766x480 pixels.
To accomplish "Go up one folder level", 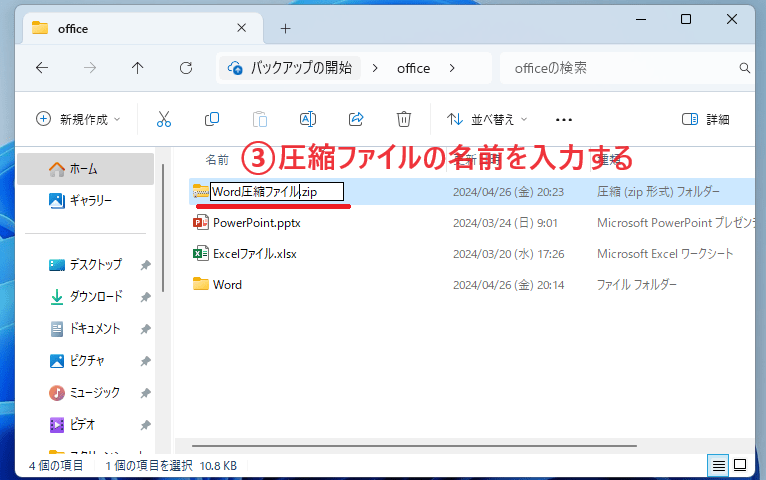I will 138,68.
